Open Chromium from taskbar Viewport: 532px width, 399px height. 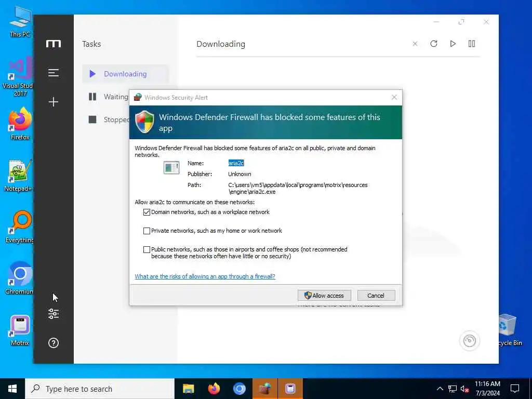pyautogui.click(x=239, y=389)
